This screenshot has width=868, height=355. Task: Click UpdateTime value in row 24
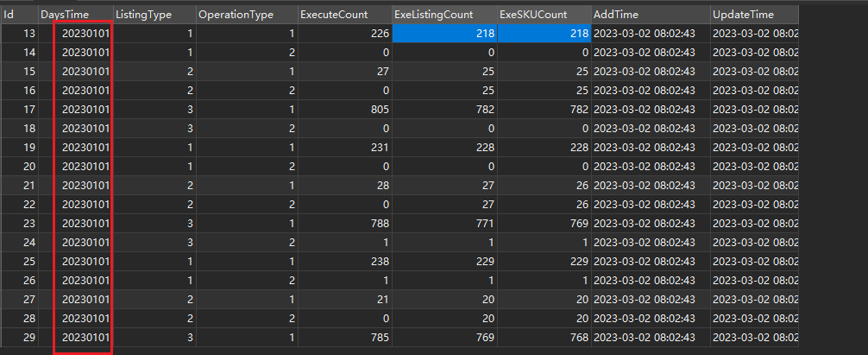tap(754, 242)
